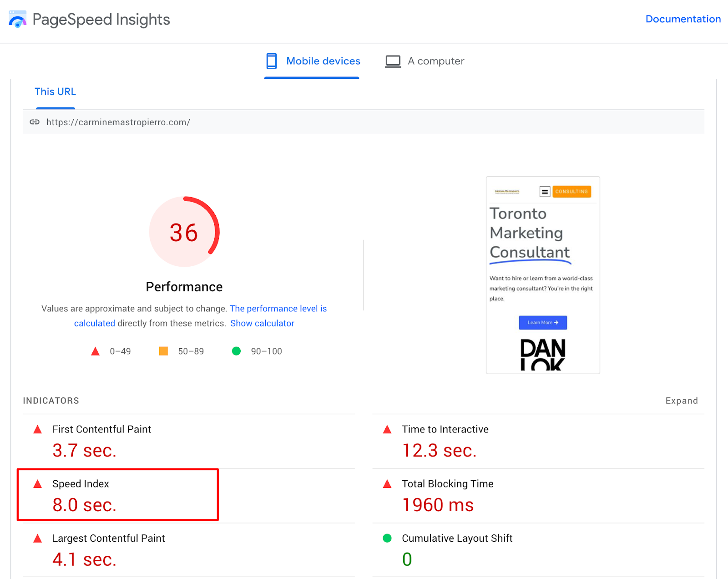Click the PageSpeed Insights logo icon
Screen dimensions: 728x579
point(18,20)
